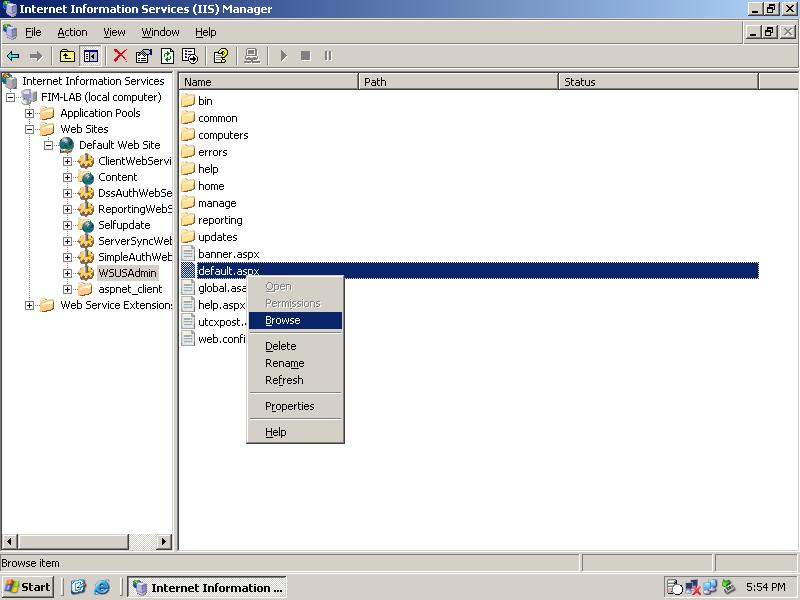The height and width of the screenshot is (600, 800).
Task: Open the File menu
Action: tap(33, 32)
